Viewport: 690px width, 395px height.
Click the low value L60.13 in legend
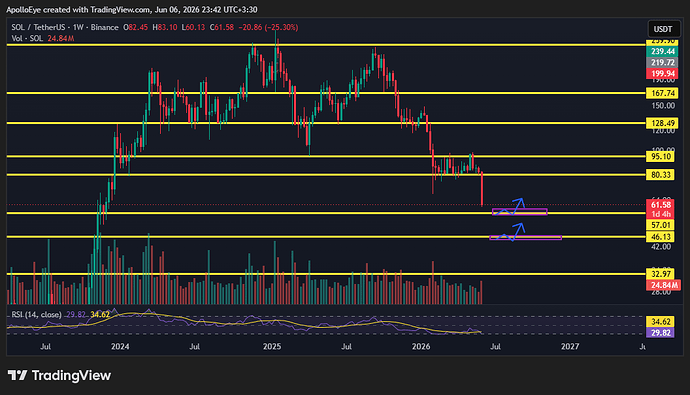point(193,27)
